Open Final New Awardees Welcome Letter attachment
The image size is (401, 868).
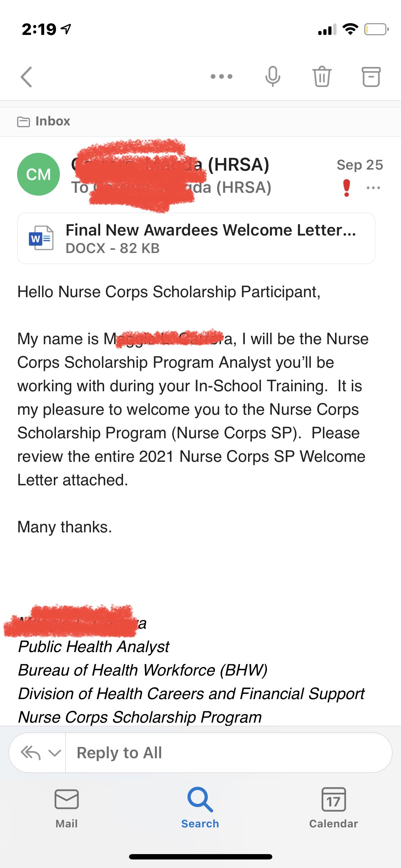[196, 238]
